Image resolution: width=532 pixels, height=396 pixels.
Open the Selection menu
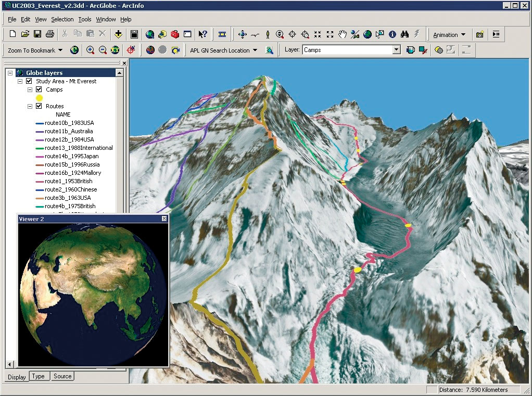tap(62, 19)
